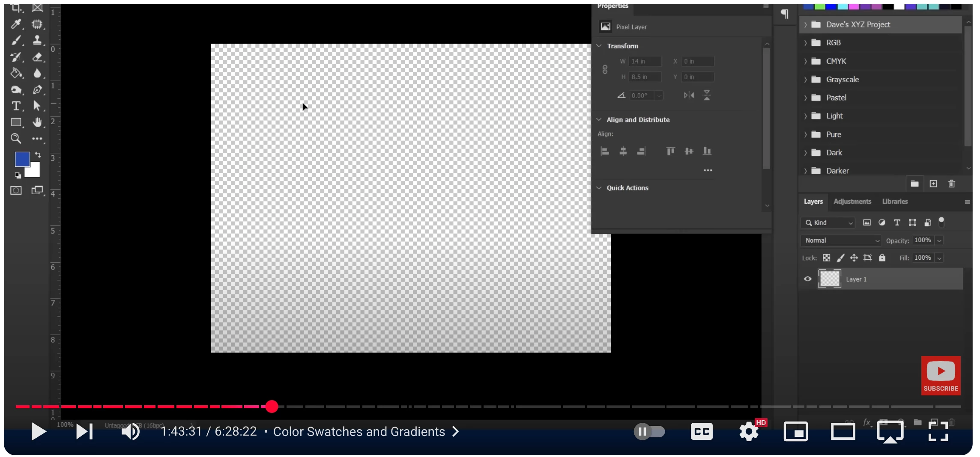Select the Hand tool
The height and width of the screenshot is (457, 980).
[37, 122]
